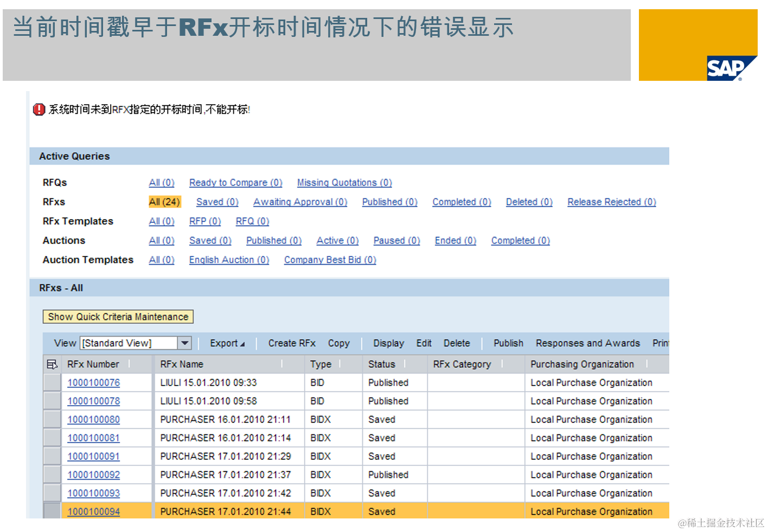Open RFP (0) templates query
The image size is (768, 532).
click(x=205, y=221)
